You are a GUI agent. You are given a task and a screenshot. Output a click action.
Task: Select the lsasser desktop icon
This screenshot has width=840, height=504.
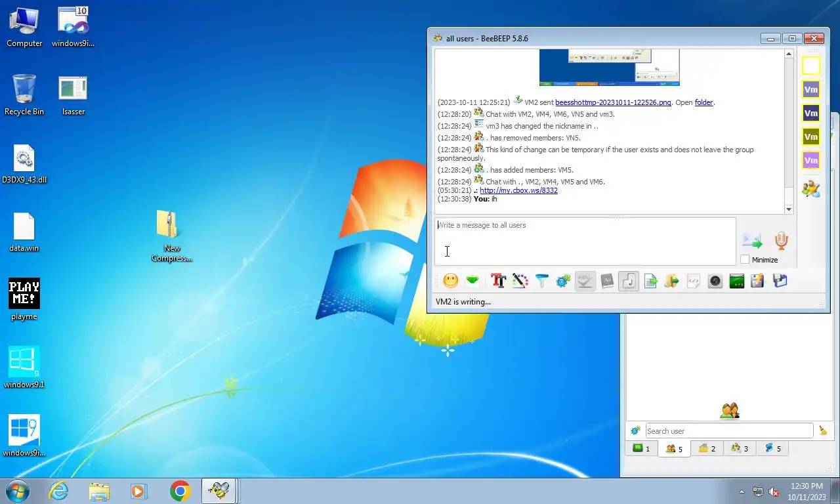[x=73, y=96]
